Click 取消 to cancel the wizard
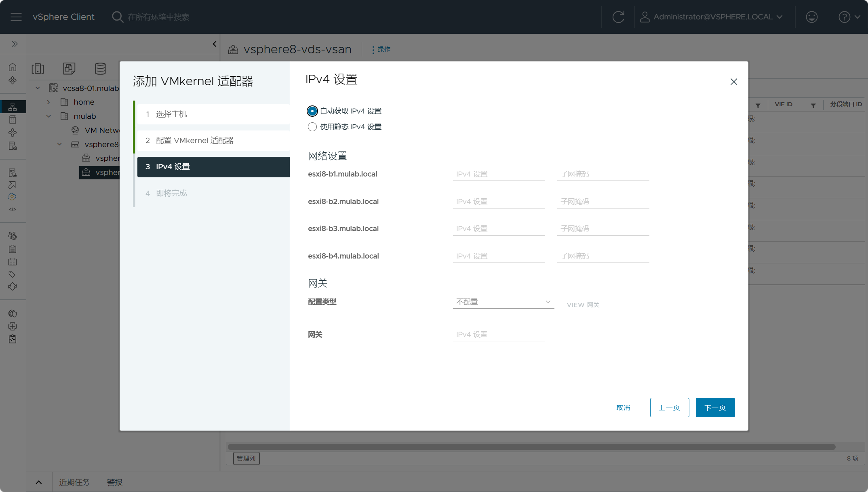 [624, 408]
